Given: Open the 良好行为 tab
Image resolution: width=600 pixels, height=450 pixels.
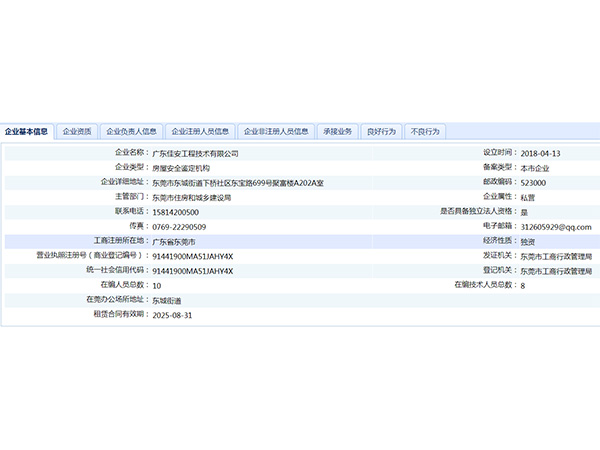Looking at the screenshot, I should click(381, 131).
